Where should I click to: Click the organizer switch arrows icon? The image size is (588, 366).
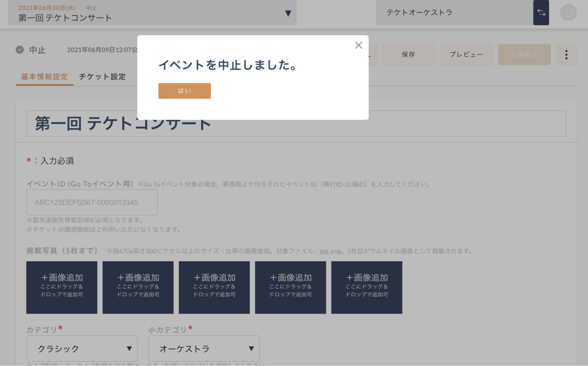(x=541, y=13)
